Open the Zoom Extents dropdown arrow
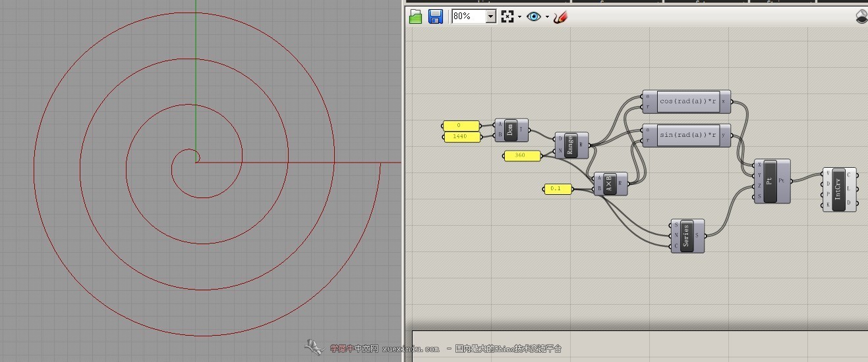Viewport: 868px width, 362px height. coord(519,17)
